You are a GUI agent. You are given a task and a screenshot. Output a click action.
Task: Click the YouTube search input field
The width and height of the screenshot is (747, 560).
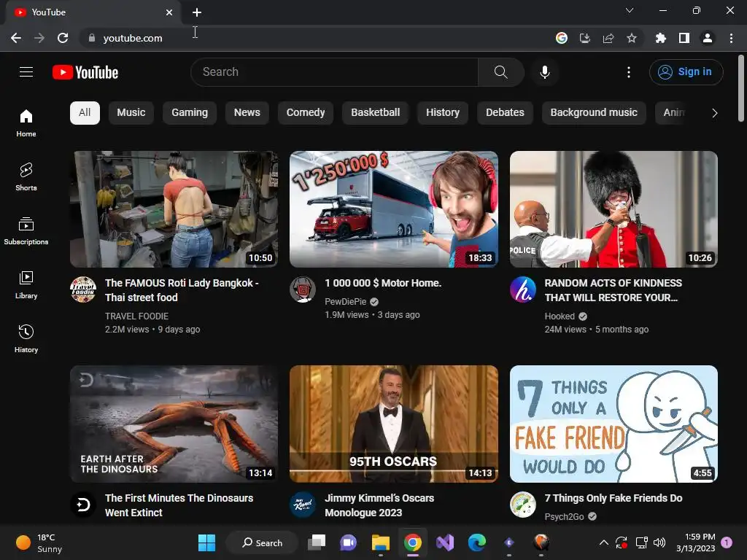point(334,72)
